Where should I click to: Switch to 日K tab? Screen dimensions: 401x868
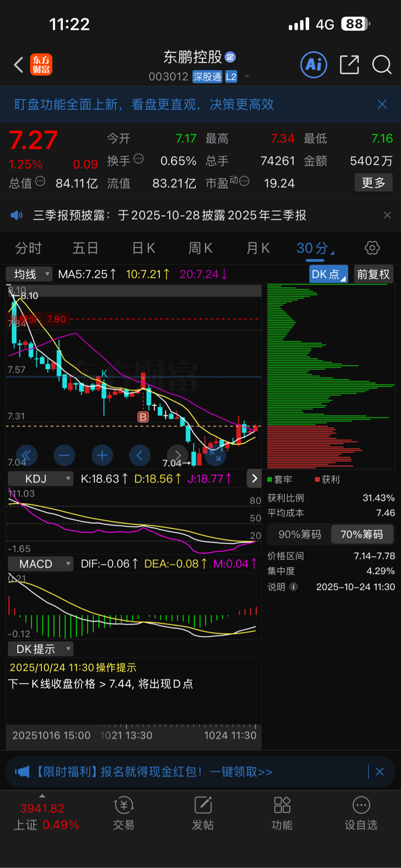coord(143,248)
